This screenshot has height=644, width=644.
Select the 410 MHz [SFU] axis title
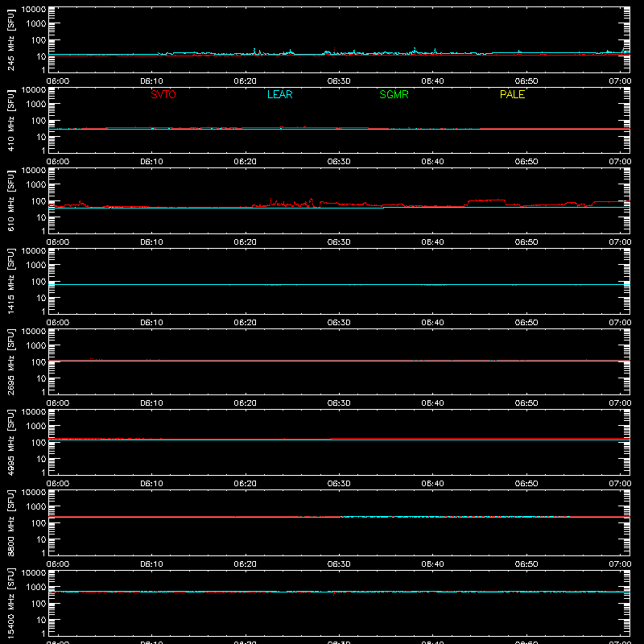[10, 120]
